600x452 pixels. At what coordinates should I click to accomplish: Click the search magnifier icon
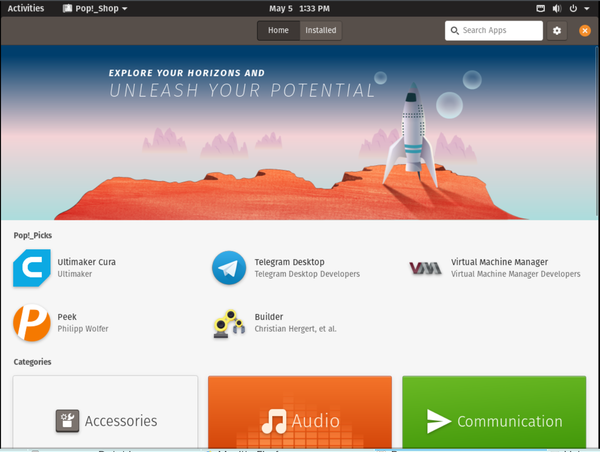pos(454,31)
